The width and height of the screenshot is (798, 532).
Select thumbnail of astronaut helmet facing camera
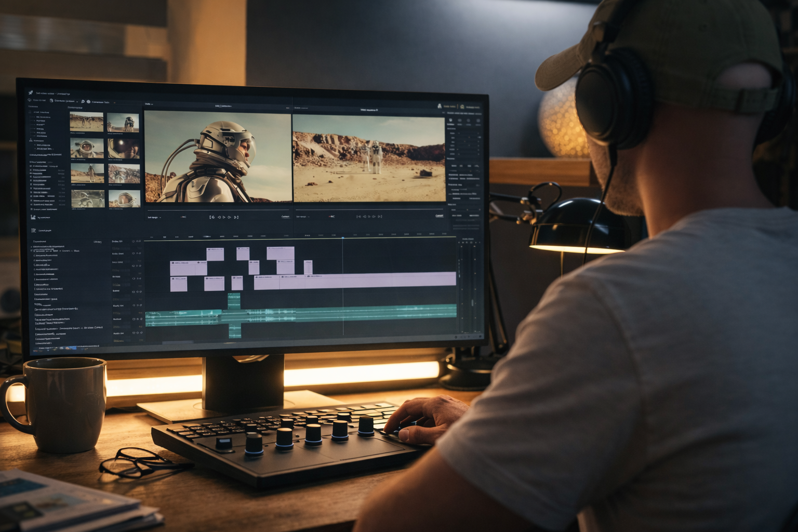point(87,148)
